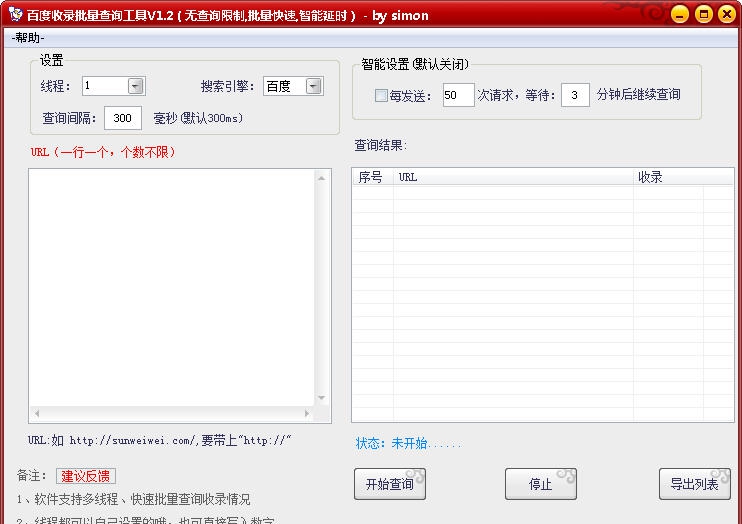Export results with 导出列表
Screen dimensions: 742x524
[x=695, y=484]
